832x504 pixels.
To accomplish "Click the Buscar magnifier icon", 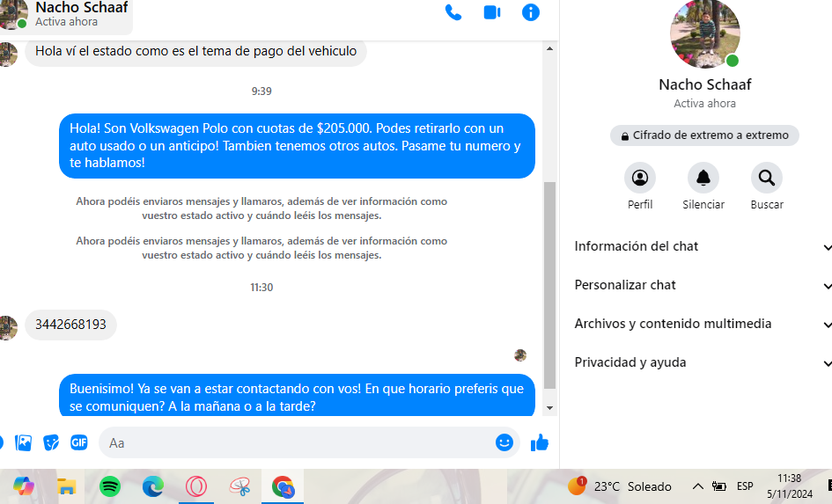I will 767,178.
